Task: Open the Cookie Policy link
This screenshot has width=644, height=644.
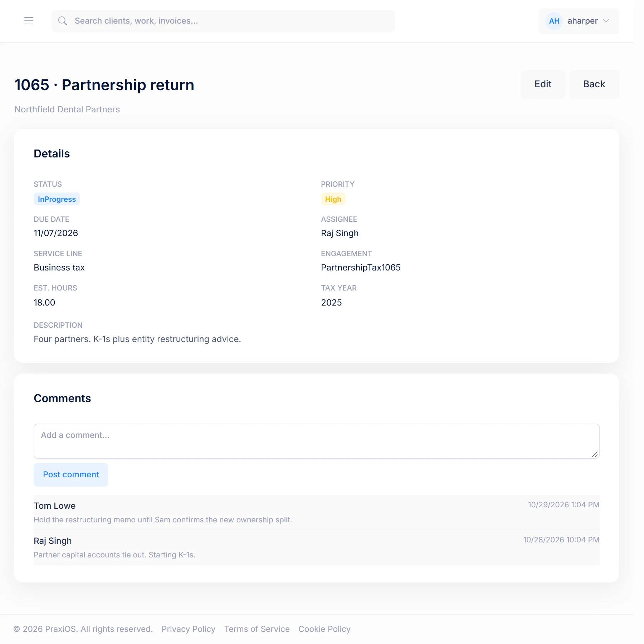Action: click(x=325, y=629)
